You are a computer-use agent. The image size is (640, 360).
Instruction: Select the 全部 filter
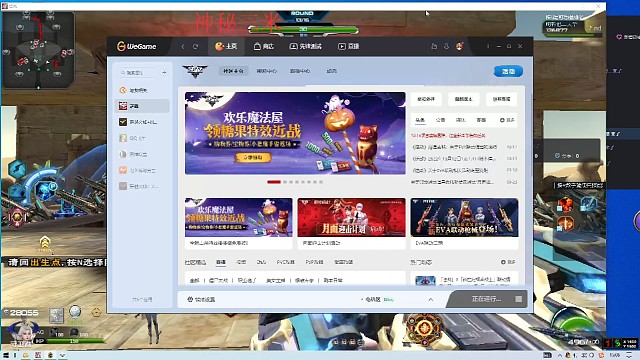click(195, 280)
